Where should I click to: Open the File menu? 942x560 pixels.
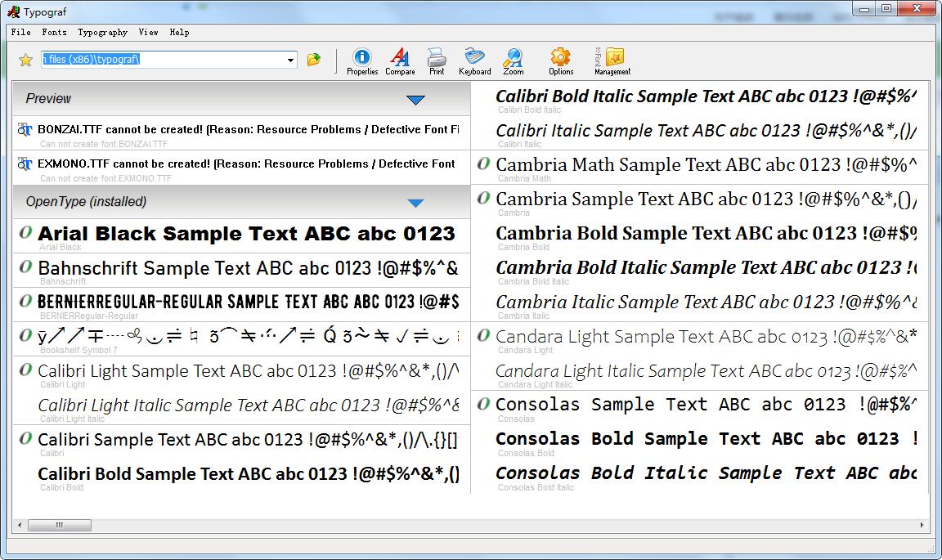21,33
